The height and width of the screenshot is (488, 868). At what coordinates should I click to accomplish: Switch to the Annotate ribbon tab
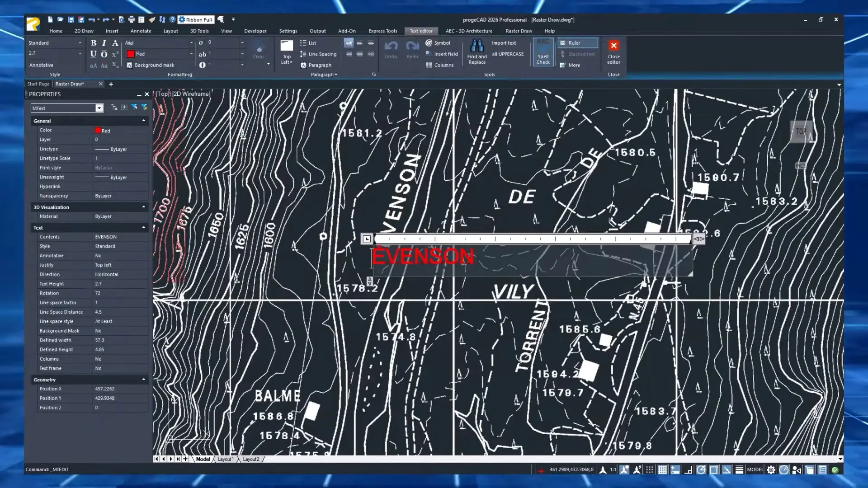click(x=141, y=31)
